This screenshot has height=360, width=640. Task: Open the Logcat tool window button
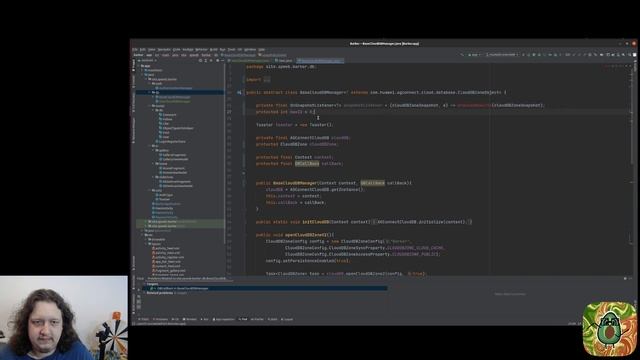287,319
